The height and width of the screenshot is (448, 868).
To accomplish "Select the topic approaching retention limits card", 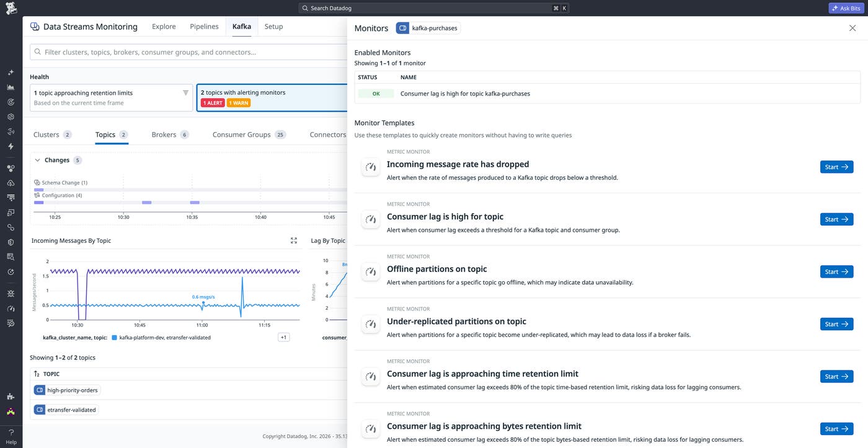I will click(x=112, y=98).
